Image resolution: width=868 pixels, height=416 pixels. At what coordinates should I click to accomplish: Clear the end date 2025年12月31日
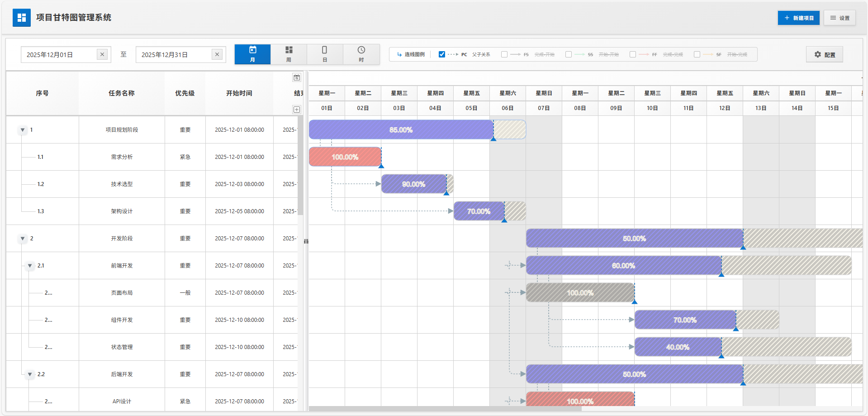(x=217, y=54)
